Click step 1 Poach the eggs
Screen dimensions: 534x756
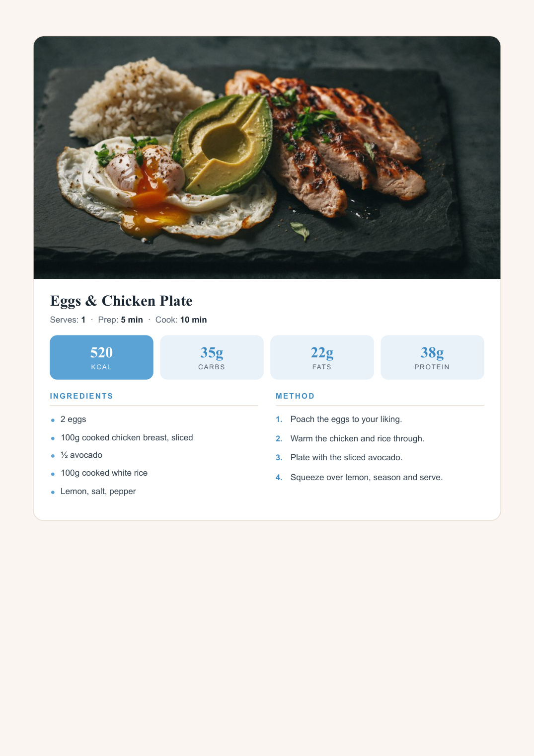pos(346,419)
